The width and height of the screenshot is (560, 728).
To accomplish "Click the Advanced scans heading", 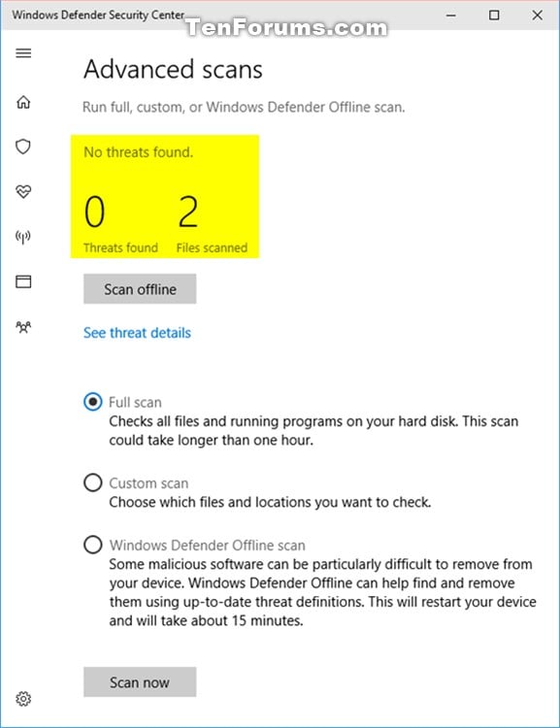I will (173, 70).
